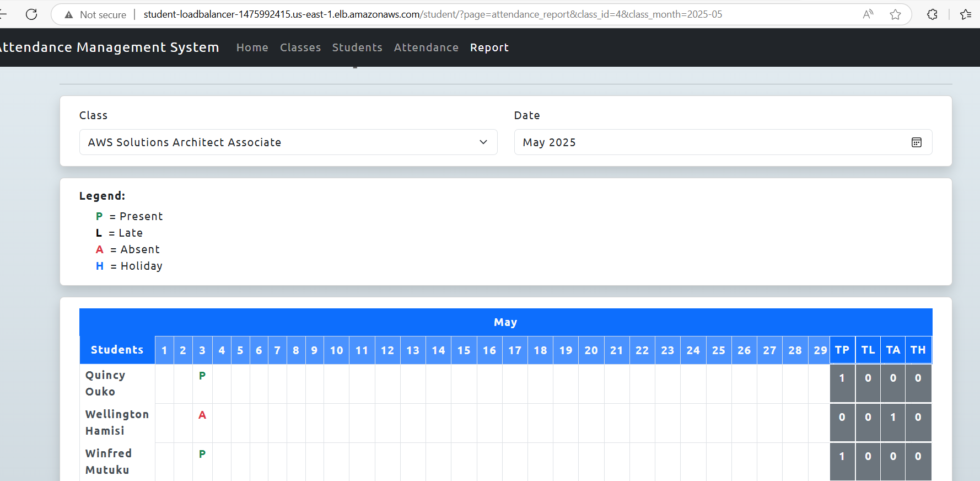
Task: Click the Students column header
Action: 117,350
